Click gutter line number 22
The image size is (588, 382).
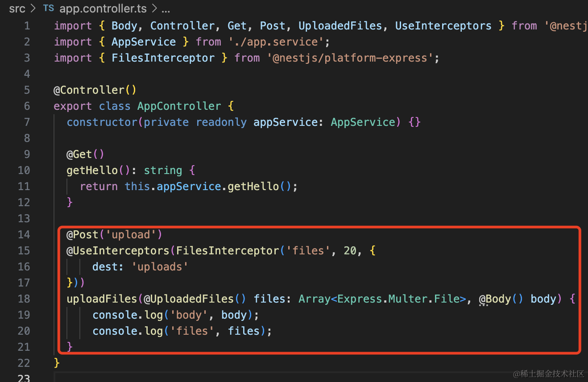[x=24, y=363]
